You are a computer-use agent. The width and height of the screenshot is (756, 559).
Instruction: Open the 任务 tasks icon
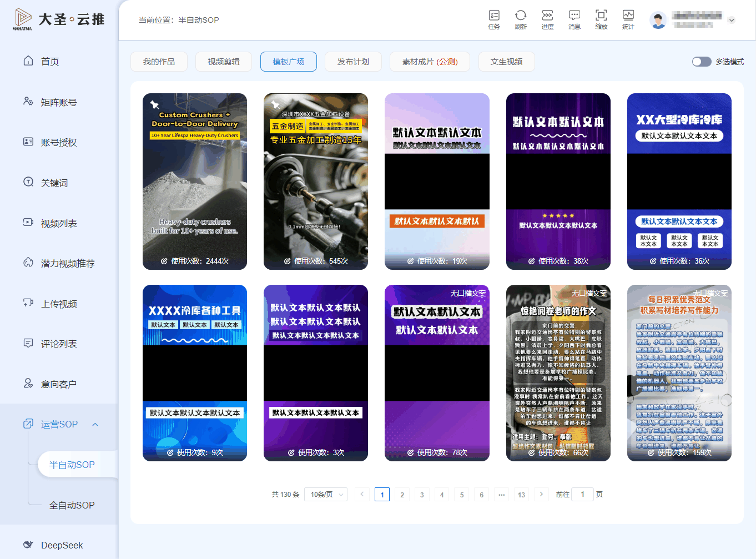point(494,19)
